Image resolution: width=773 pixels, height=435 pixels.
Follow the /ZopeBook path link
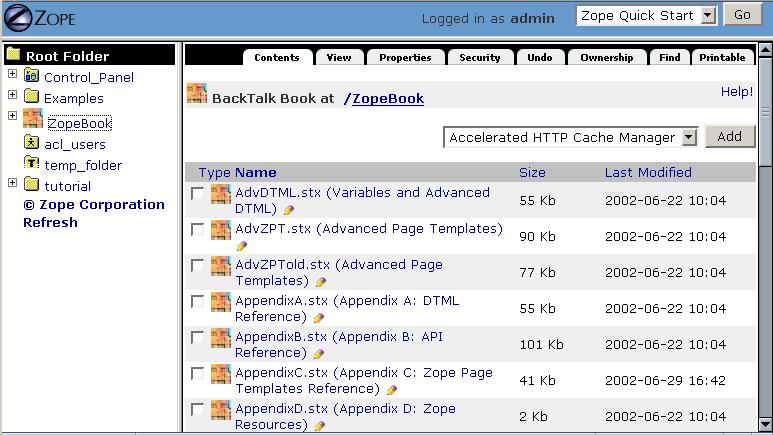(x=384, y=98)
